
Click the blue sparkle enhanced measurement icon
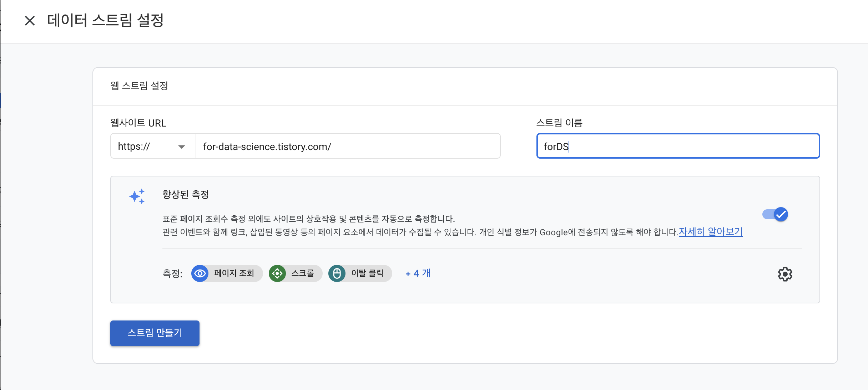pyautogui.click(x=137, y=196)
